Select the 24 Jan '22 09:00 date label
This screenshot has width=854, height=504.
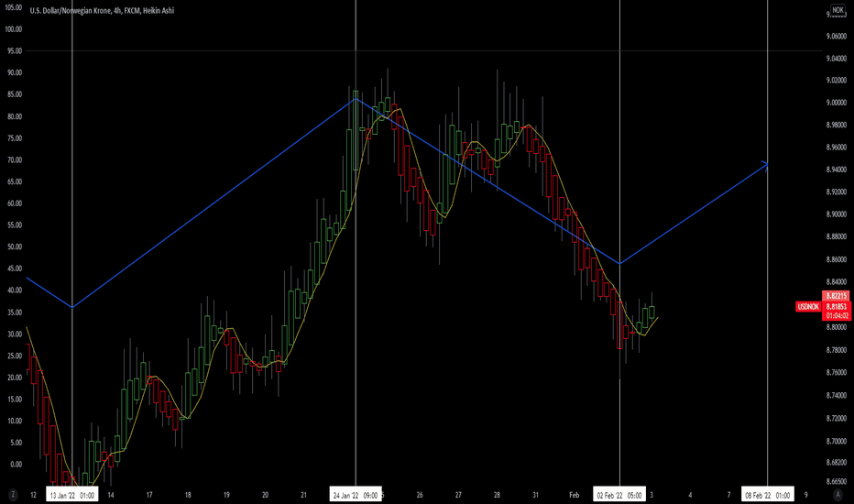pyautogui.click(x=356, y=495)
